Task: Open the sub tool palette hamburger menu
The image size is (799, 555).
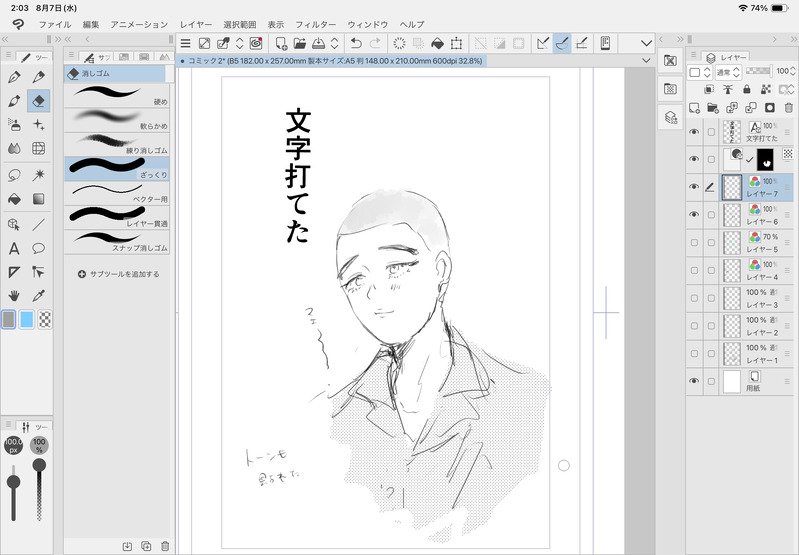Action: (71, 55)
